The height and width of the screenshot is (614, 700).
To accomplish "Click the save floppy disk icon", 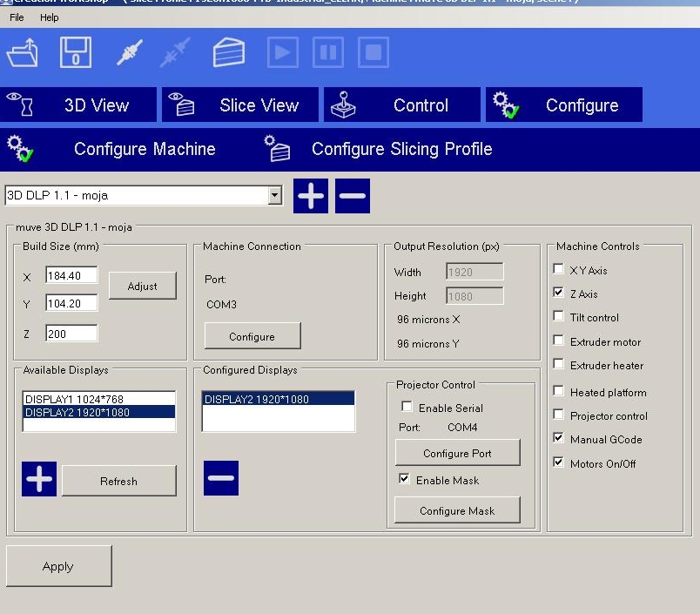I will click(x=76, y=53).
